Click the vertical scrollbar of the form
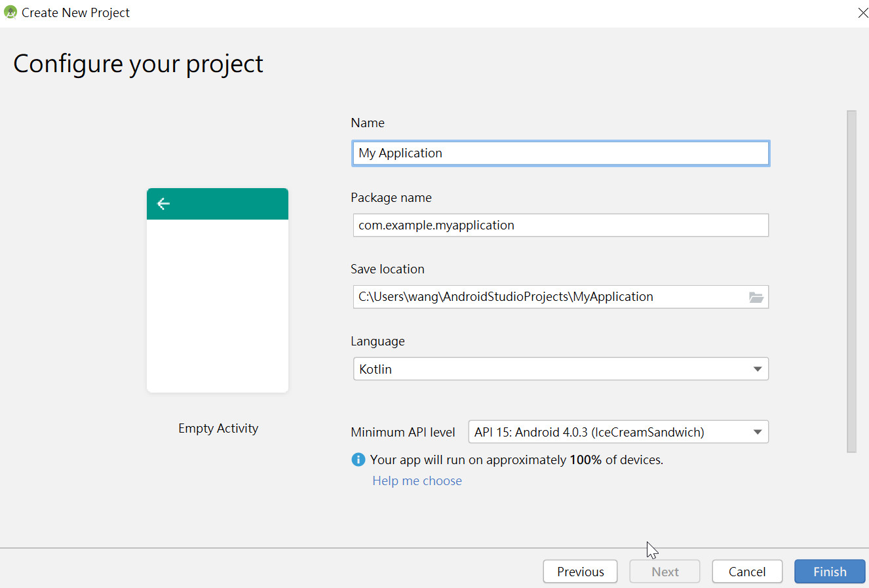This screenshot has width=869, height=588. tap(851, 281)
